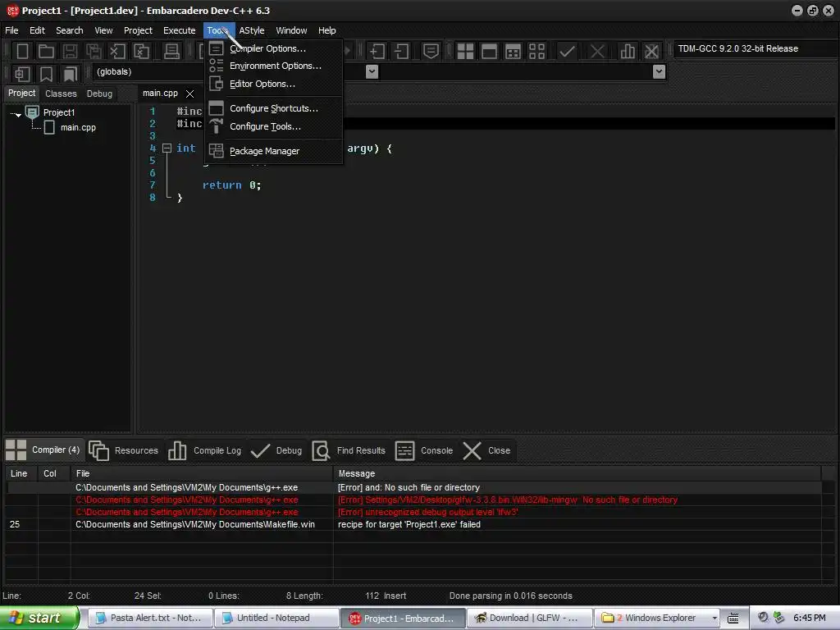The width and height of the screenshot is (840, 630).
Task: Open the Debug bottom panel tab
Action: click(x=276, y=450)
